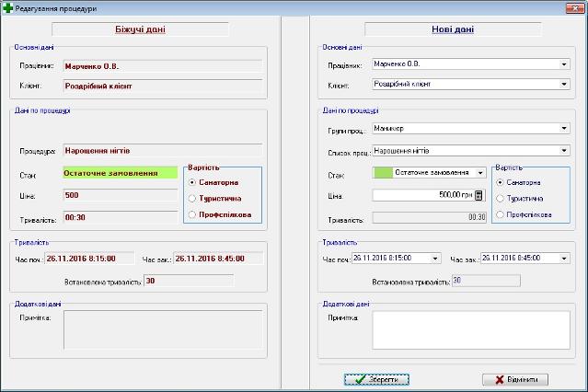The width and height of the screenshot is (588, 392).
Task: Click the green color swatch in Стан dropdown
Action: tap(383, 173)
